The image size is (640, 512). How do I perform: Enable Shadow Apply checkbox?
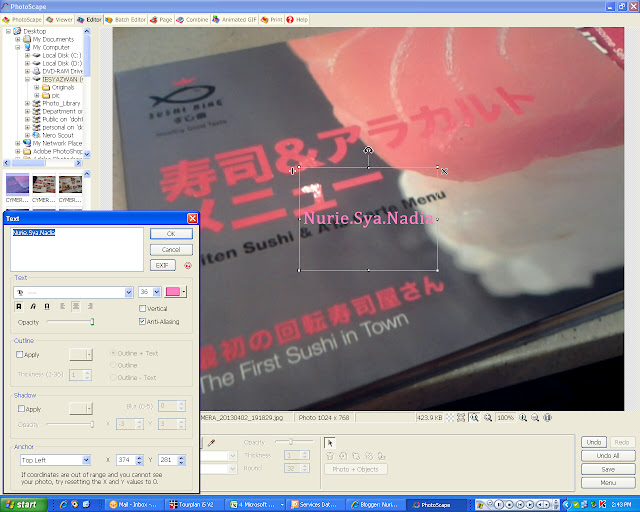pos(21,409)
